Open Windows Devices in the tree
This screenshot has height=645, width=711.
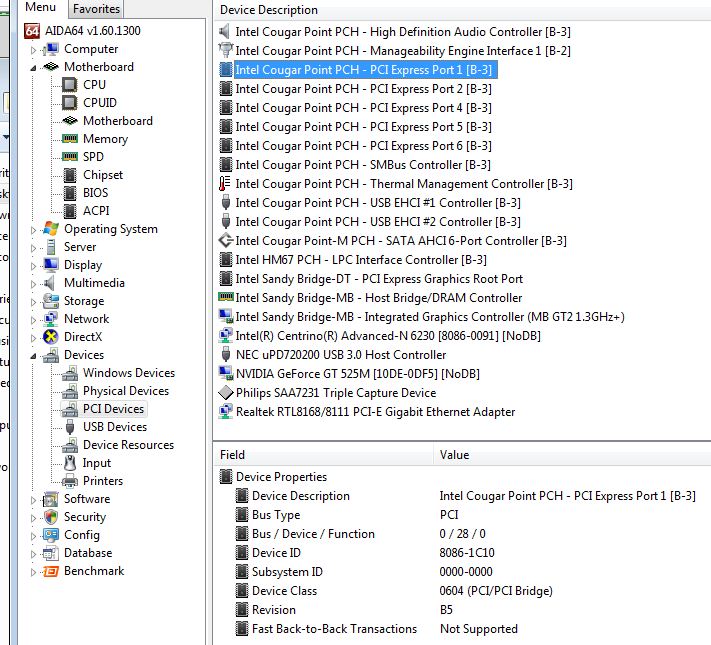point(129,373)
